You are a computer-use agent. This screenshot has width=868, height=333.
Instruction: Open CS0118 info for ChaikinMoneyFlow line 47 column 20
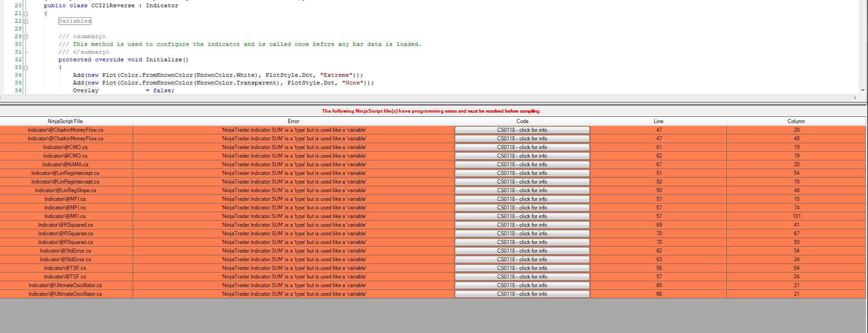(x=522, y=130)
